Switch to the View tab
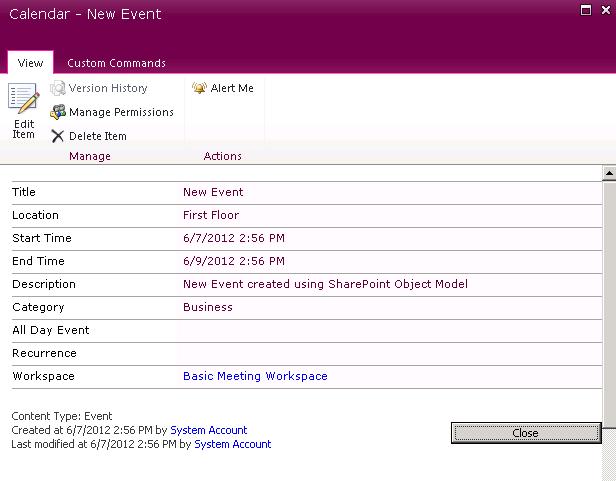Viewport: 616px width, 481px height. [30, 63]
